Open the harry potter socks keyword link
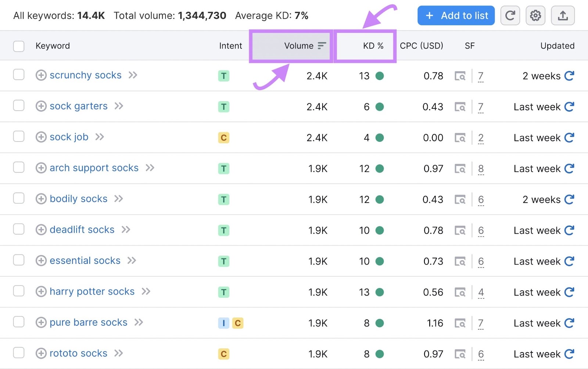Screen dimensions: 588x369 pyautogui.click(x=92, y=291)
